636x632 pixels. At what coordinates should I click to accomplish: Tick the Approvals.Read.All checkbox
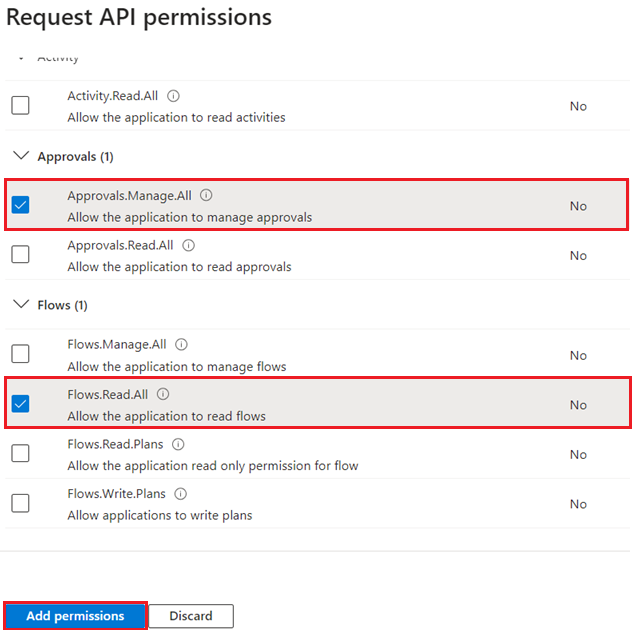(x=20, y=255)
